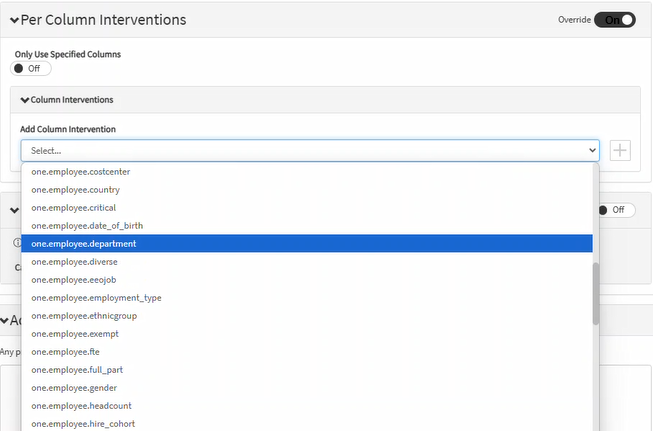653x431 pixels.
Task: Click the dropdown list scrollbar thumb
Action: pos(596,293)
